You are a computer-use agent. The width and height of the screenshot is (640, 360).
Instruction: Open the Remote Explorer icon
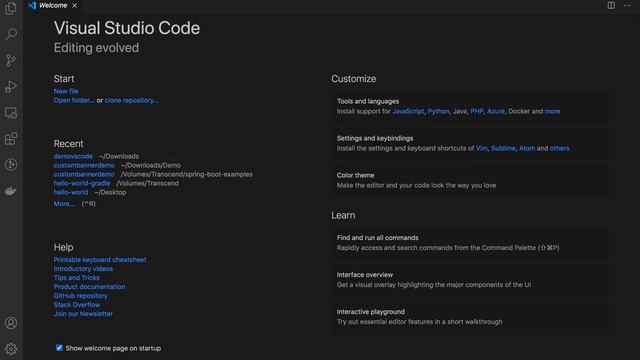(11, 113)
